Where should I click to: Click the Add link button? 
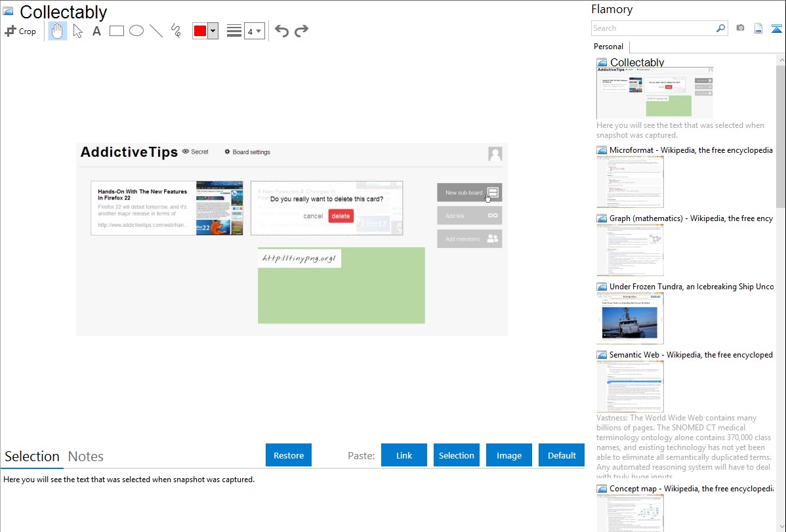[x=470, y=216]
